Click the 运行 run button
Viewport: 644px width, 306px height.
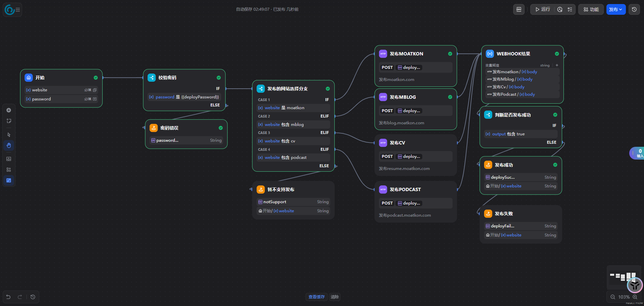[x=543, y=9]
